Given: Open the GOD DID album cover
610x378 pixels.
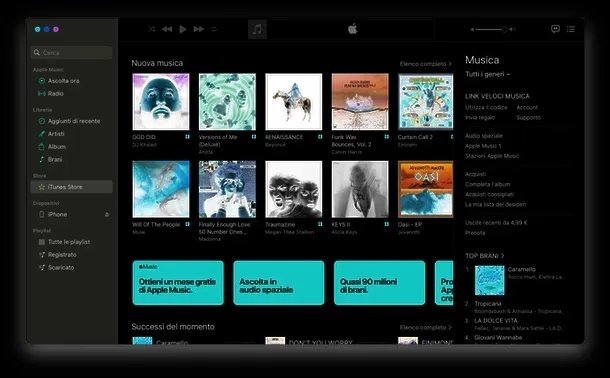Looking at the screenshot, I should pyautogui.click(x=161, y=102).
